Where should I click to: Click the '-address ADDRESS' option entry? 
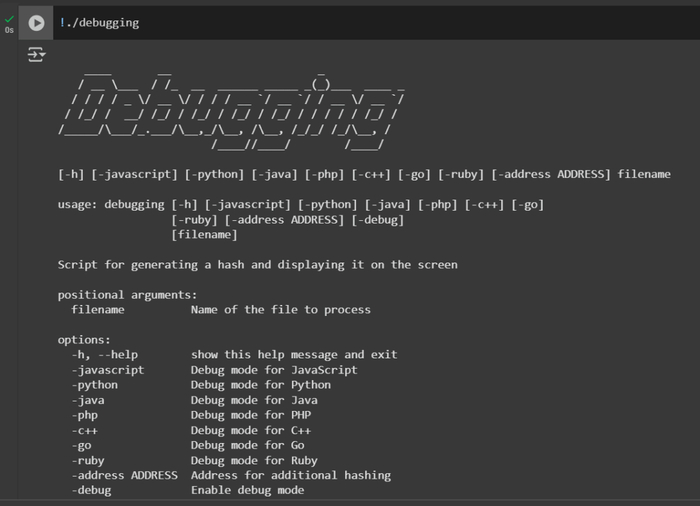pos(124,476)
